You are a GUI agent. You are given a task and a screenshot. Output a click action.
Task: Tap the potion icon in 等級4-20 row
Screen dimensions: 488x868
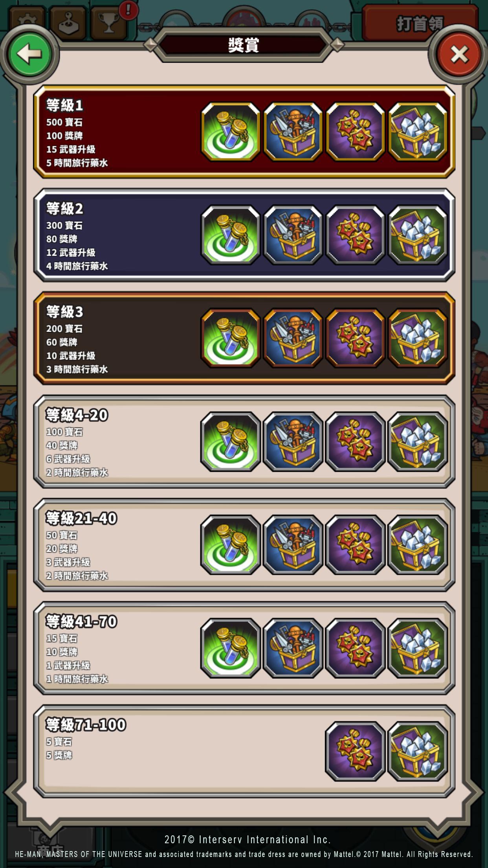231,441
